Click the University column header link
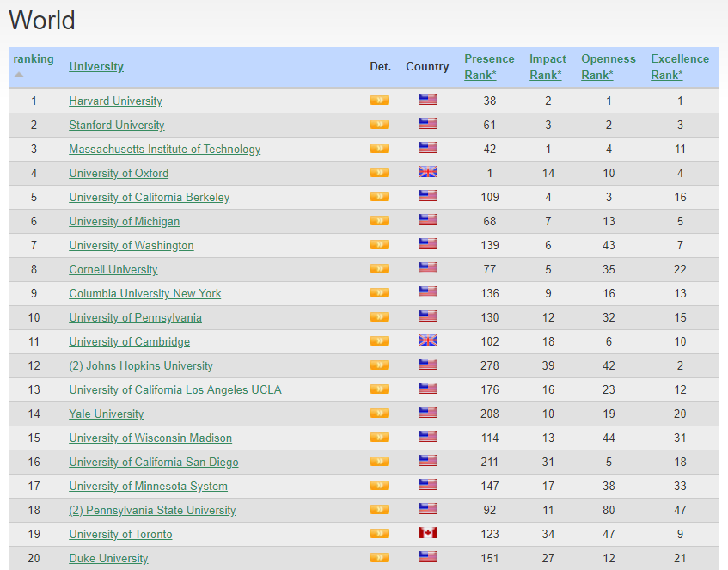 pyautogui.click(x=96, y=67)
